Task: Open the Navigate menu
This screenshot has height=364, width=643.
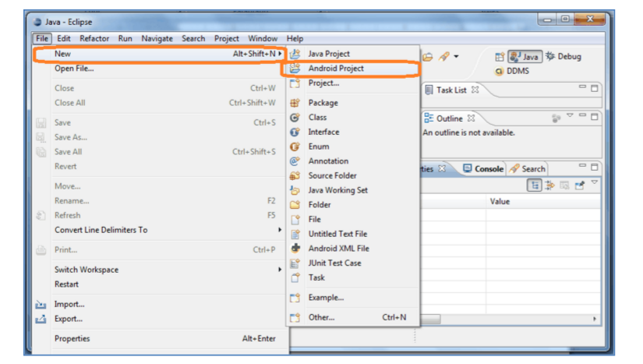Action: coord(157,38)
